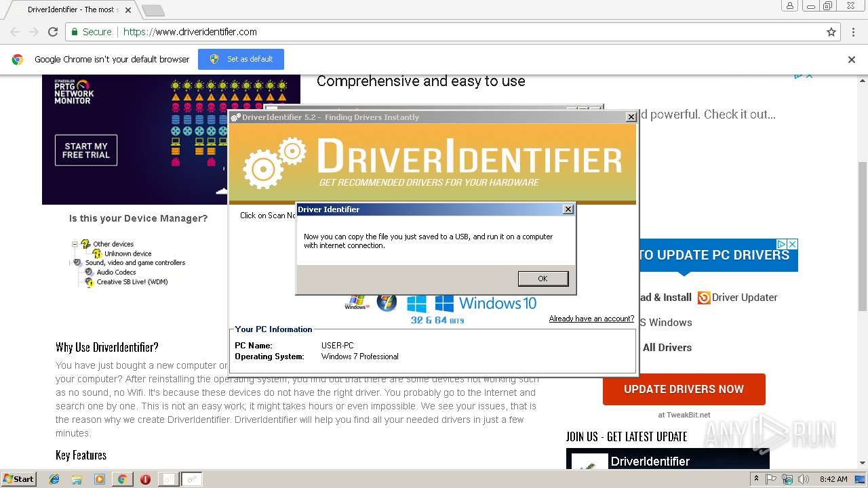This screenshot has width=868, height=488.
Task: Open the Chrome three-dot menu
Action: click(x=853, y=32)
